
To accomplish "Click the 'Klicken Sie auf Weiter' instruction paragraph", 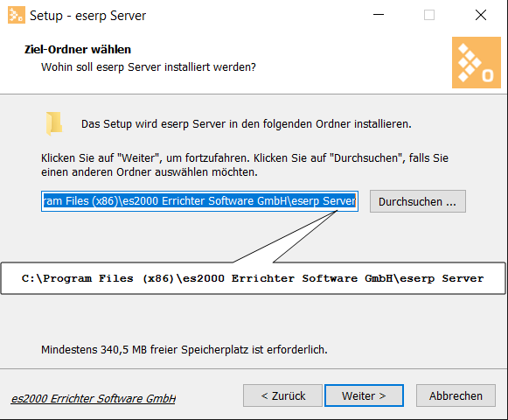I will coord(245,164).
